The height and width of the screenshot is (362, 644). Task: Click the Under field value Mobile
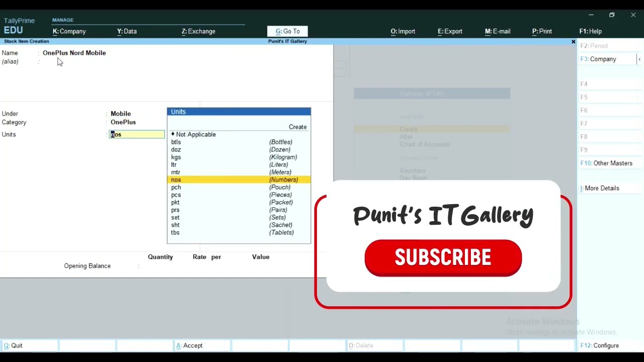121,114
